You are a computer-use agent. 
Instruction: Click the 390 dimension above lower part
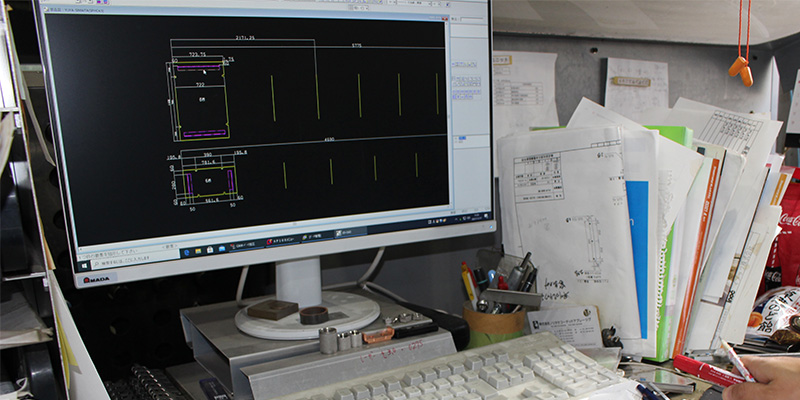pos(208,155)
